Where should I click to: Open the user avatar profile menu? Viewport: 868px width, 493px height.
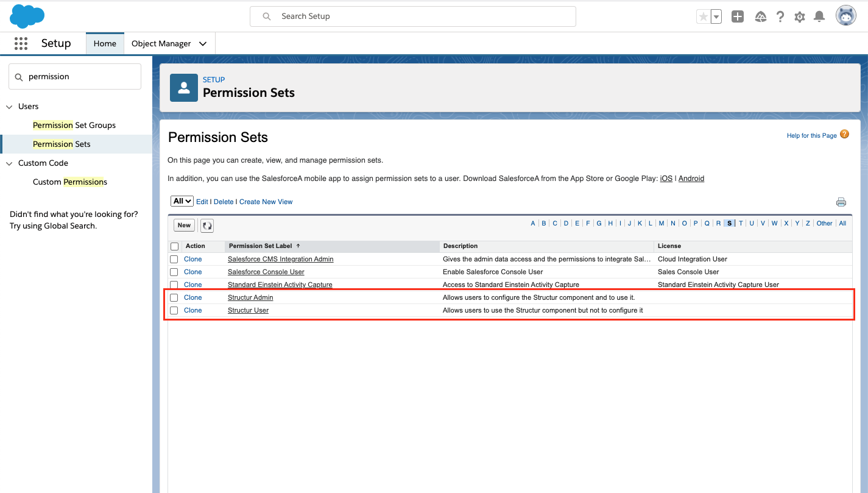(846, 16)
